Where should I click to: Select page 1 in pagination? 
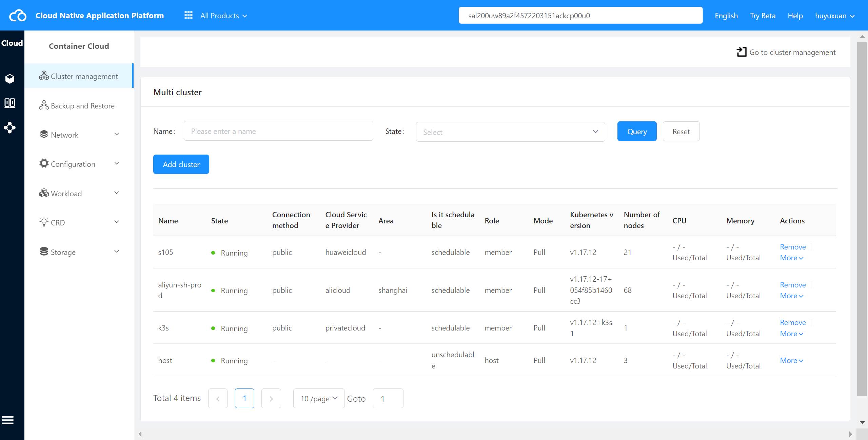coord(244,398)
